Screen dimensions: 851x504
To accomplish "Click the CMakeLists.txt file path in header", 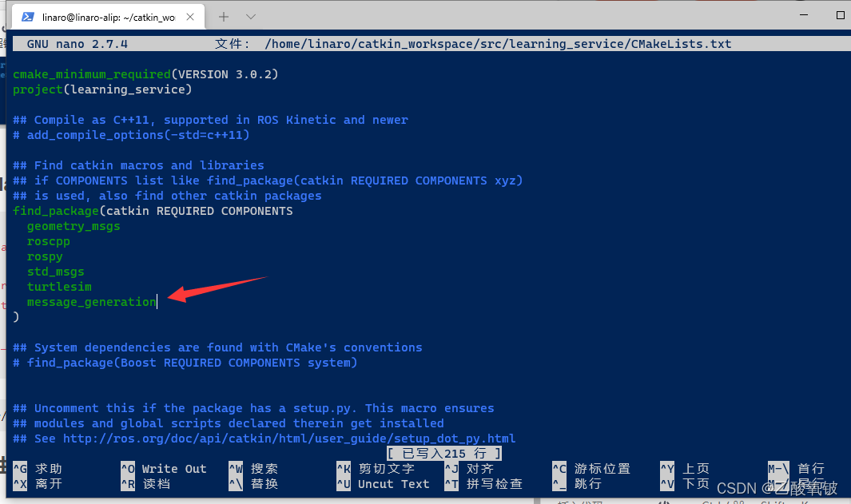I will pos(498,44).
